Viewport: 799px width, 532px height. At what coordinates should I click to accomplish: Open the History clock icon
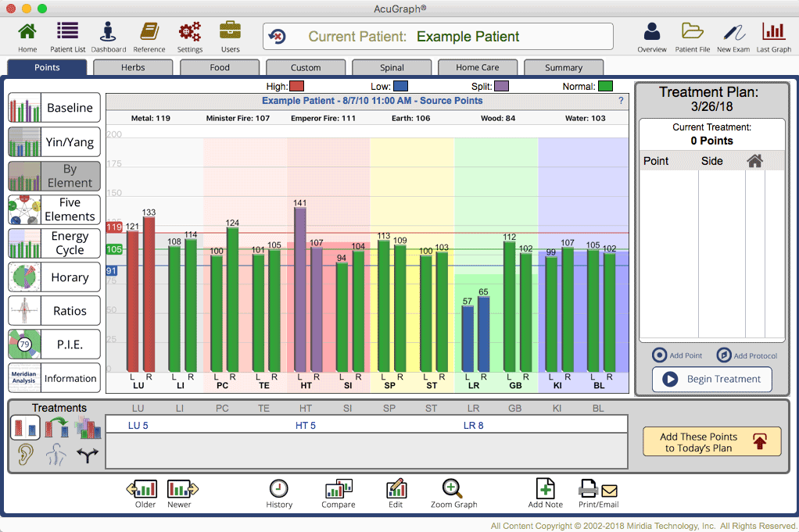(x=279, y=489)
